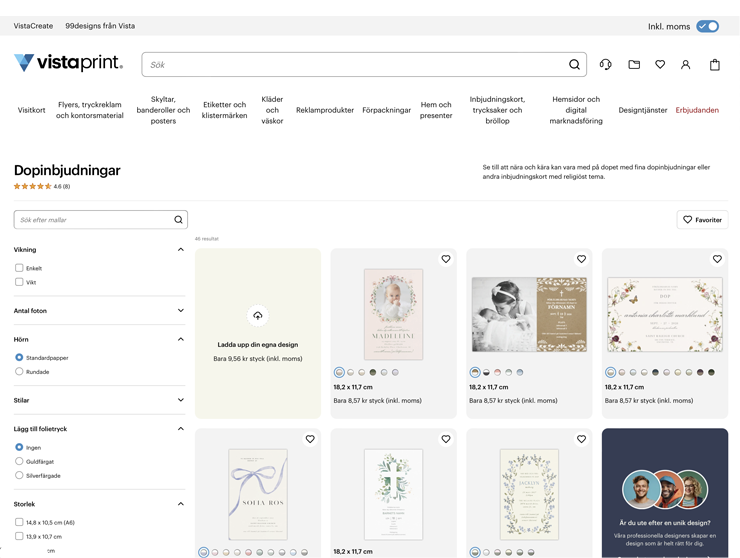Toggle the Inkl. moms switch
This screenshot has width=740, height=558.
point(707,26)
